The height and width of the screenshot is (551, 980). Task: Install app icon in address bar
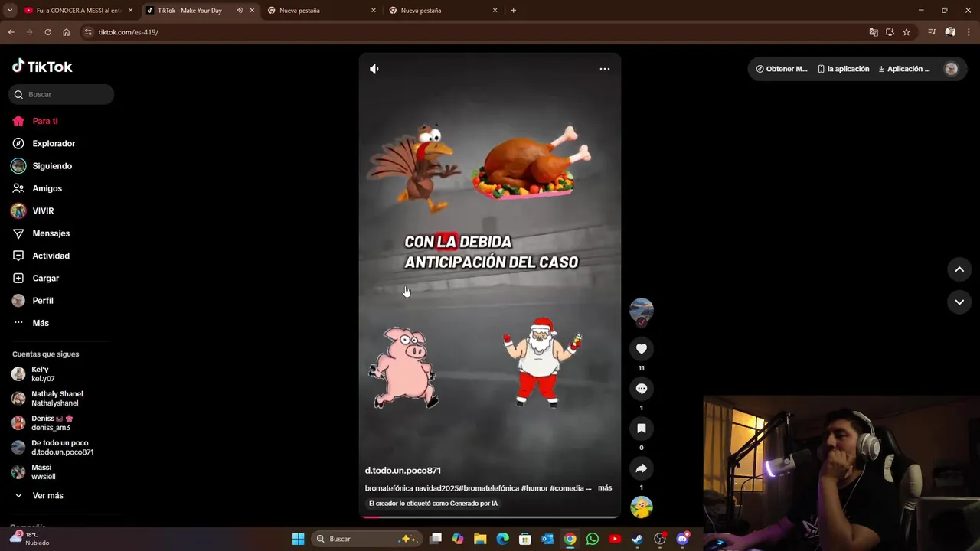click(x=890, y=32)
